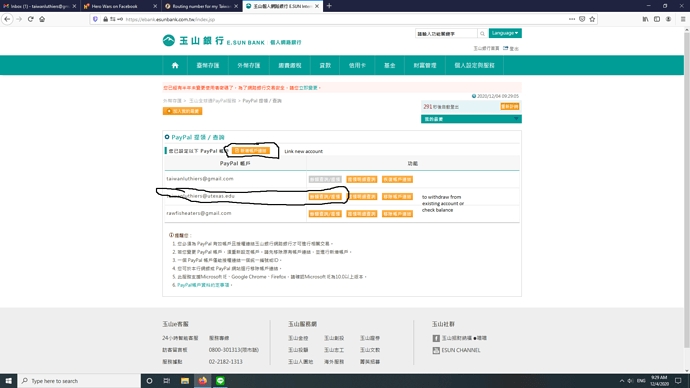Click last orange button in rawfisheaters row
The height and width of the screenshot is (388, 690).
(397, 214)
